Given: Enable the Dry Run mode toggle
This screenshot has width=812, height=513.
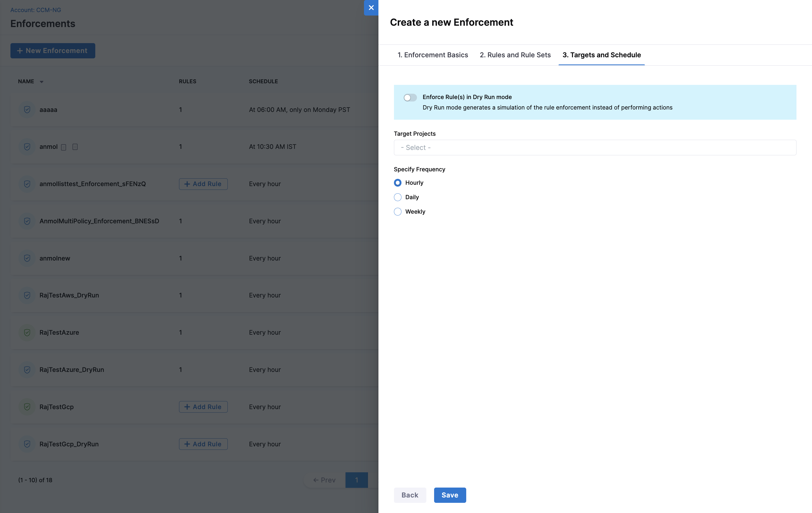Looking at the screenshot, I should tap(410, 97).
